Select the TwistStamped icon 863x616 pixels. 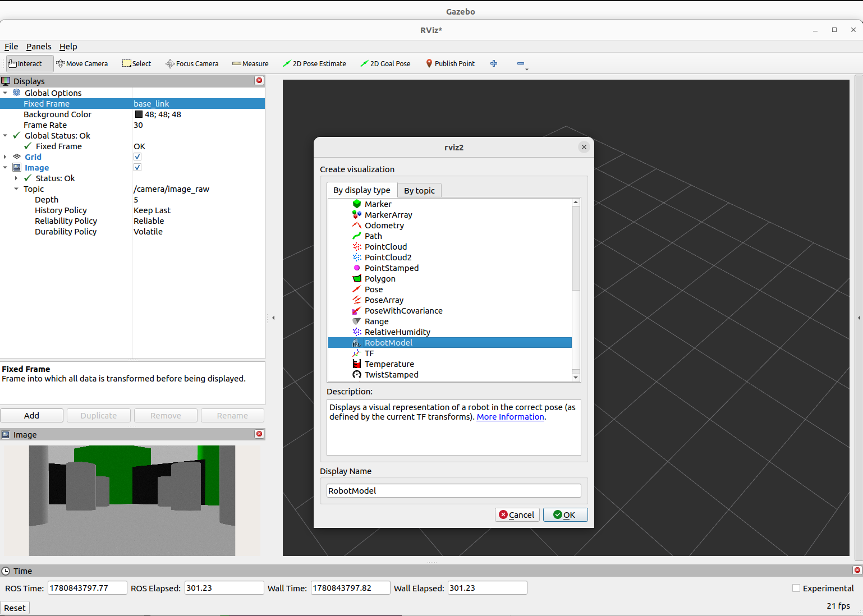click(357, 374)
